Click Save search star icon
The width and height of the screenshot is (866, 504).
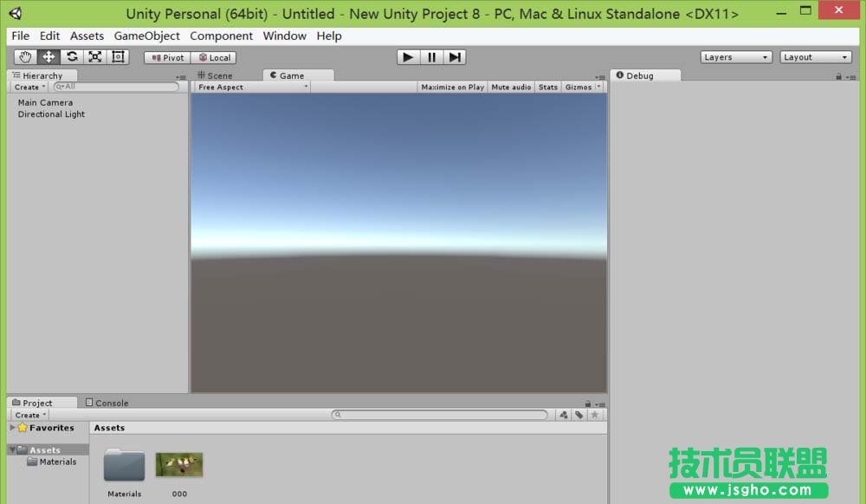(x=594, y=415)
